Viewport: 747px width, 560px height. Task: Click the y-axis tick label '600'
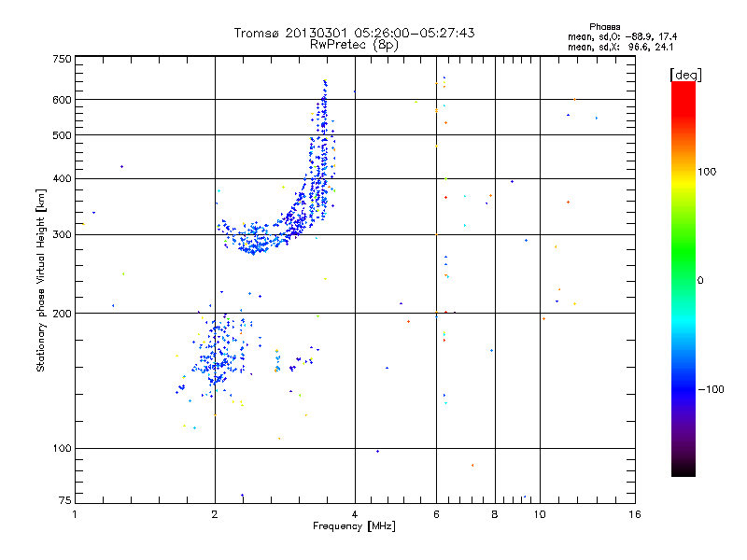(62, 100)
